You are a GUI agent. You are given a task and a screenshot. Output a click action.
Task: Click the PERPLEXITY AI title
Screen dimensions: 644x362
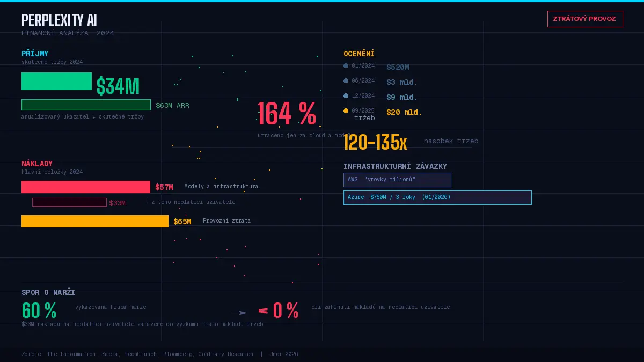point(59,20)
